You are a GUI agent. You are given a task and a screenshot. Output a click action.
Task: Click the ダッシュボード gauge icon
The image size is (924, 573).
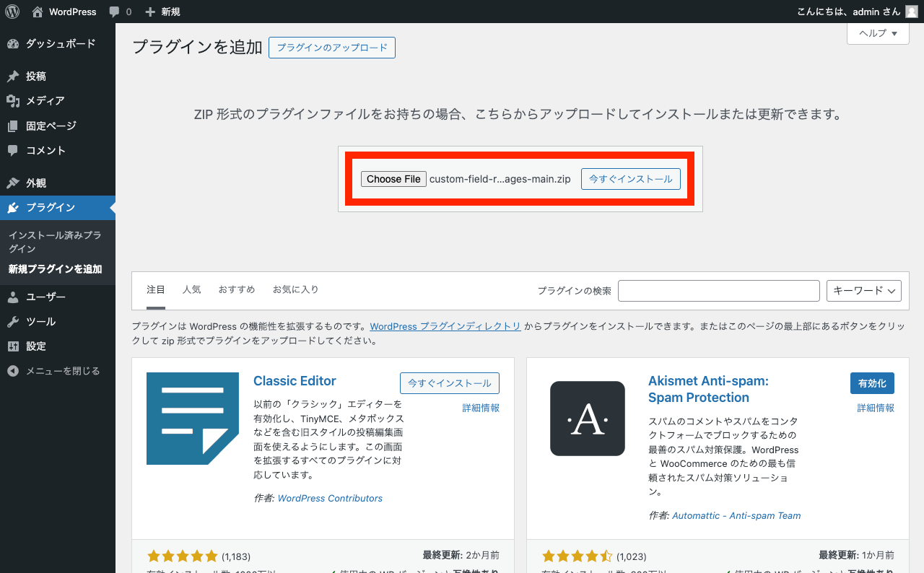pyautogui.click(x=13, y=44)
